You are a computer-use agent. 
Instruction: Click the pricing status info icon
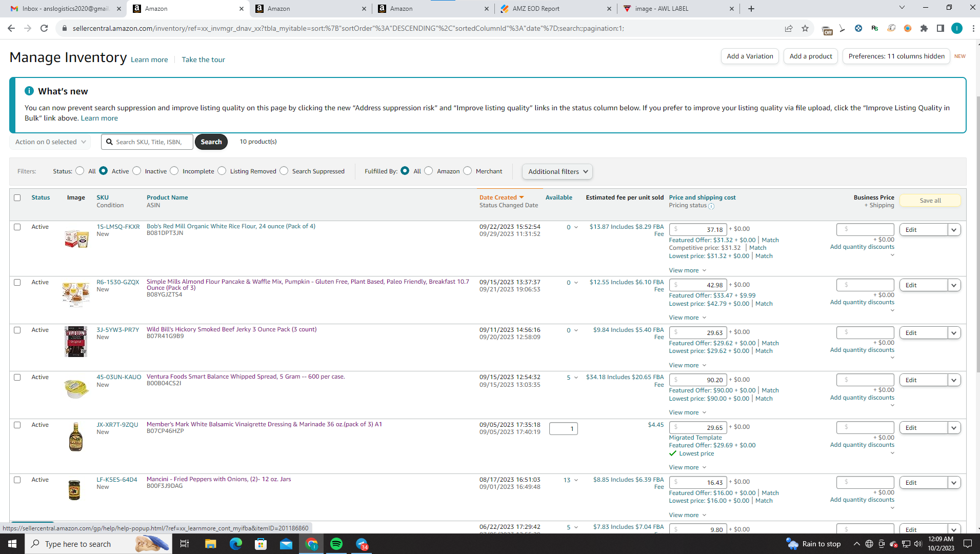[x=711, y=206]
